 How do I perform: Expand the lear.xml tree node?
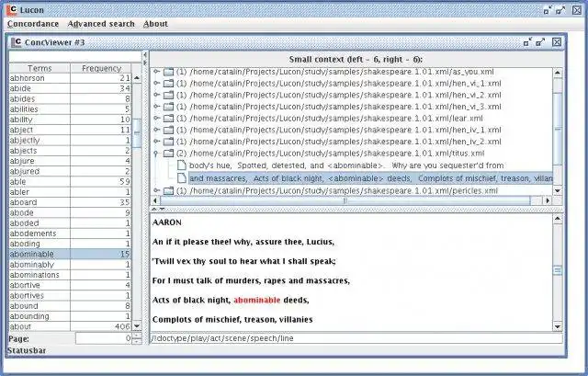click(157, 118)
